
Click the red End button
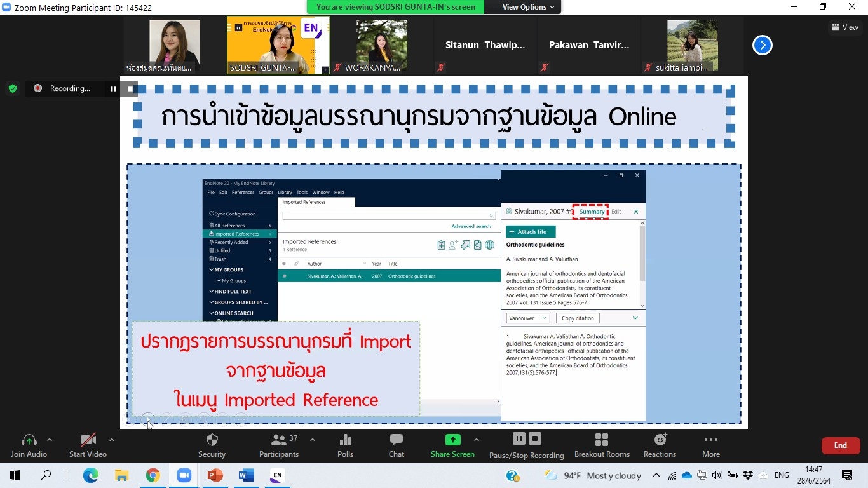pyautogui.click(x=840, y=445)
